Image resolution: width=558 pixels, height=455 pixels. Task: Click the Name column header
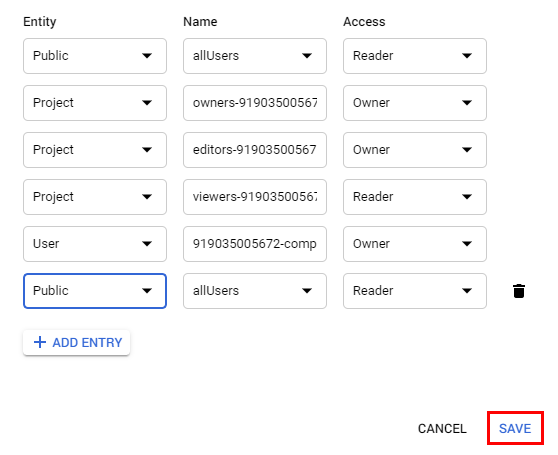[x=200, y=22]
